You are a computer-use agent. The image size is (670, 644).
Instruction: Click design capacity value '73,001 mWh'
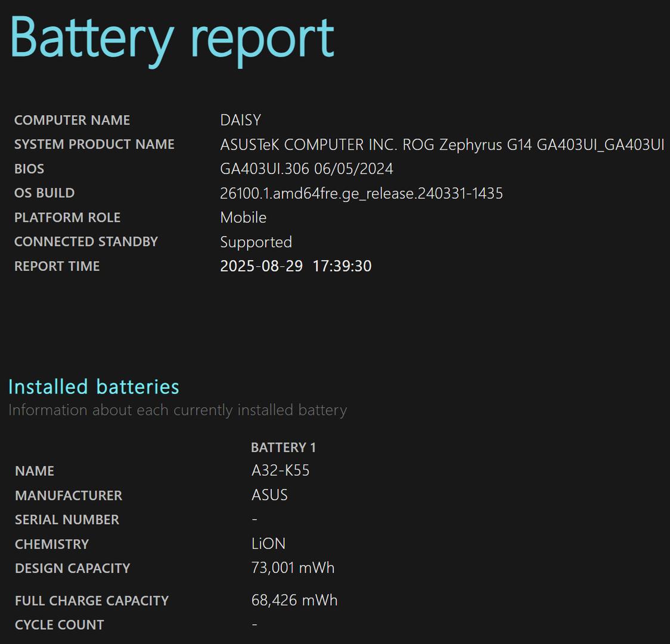[x=293, y=568]
